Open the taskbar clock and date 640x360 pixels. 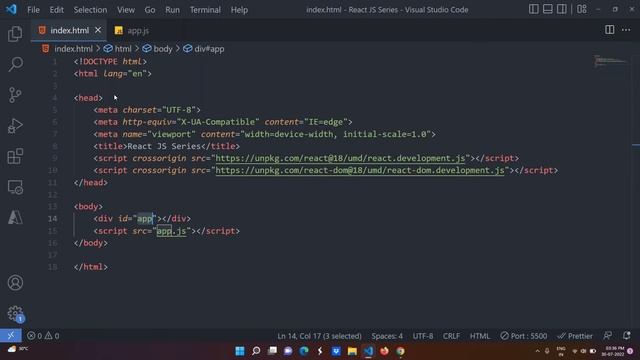pos(614,351)
